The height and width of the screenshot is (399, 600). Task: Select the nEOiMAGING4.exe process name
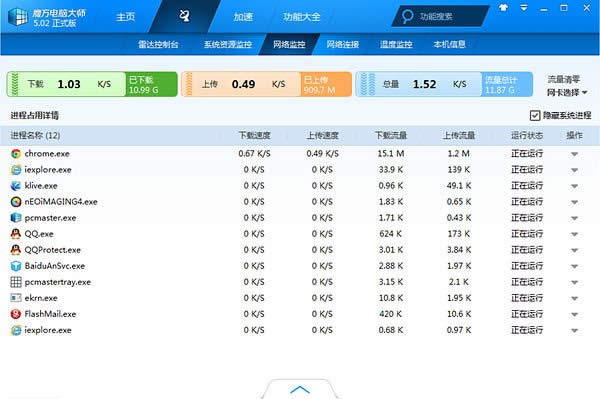coord(61,202)
